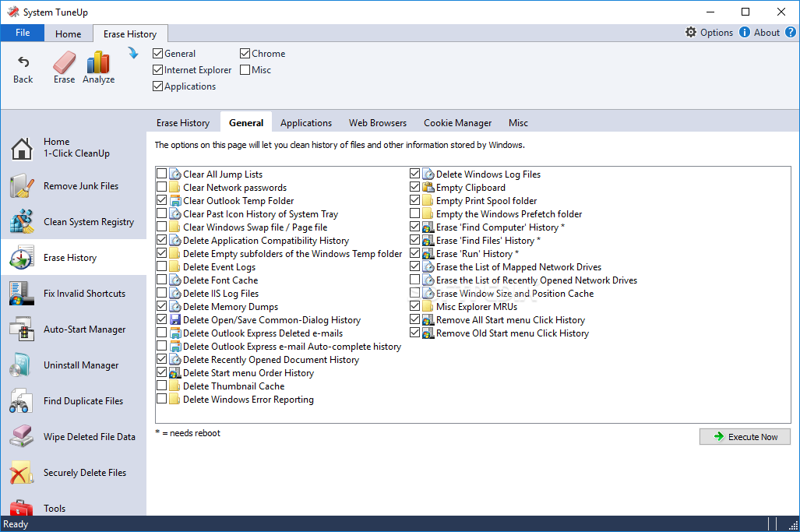
Task: Open Find Duplicate Files binoculars icon
Action: (22, 400)
